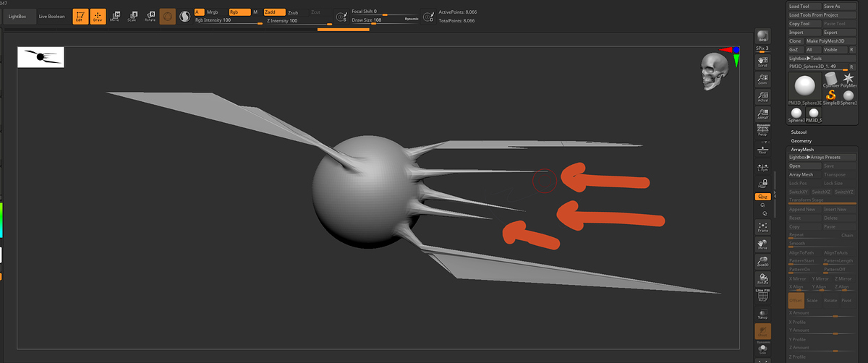Select the SimpleBrush tool icon

coord(830,96)
